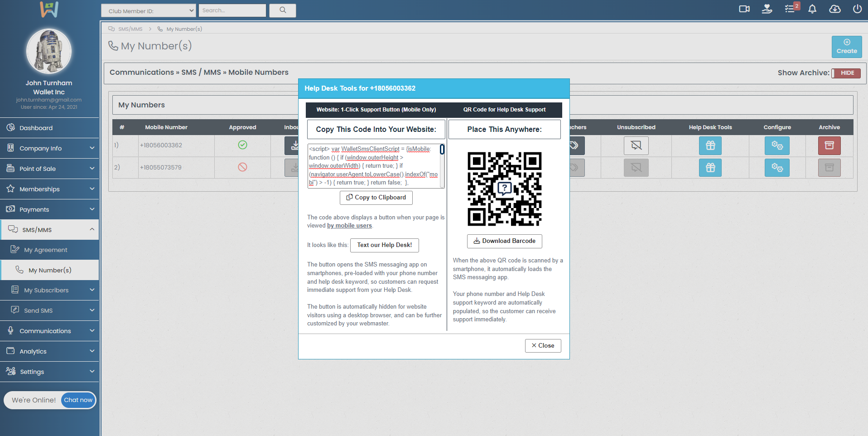Click Approved column header

(x=242, y=127)
